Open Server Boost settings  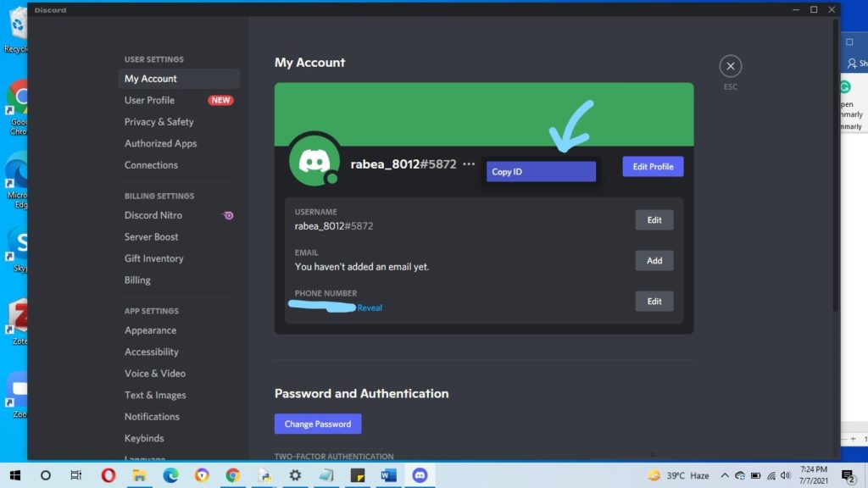click(179, 237)
